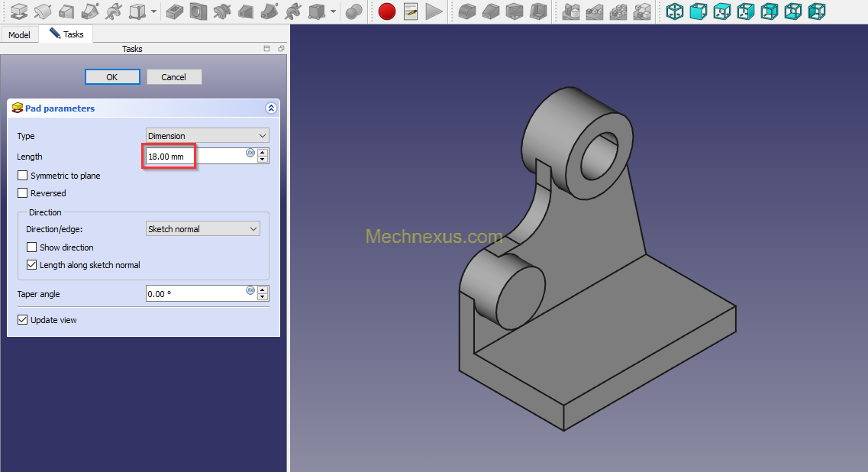The image size is (868, 472).
Task: Select the Revolution tool icon
Action: pyautogui.click(x=43, y=11)
